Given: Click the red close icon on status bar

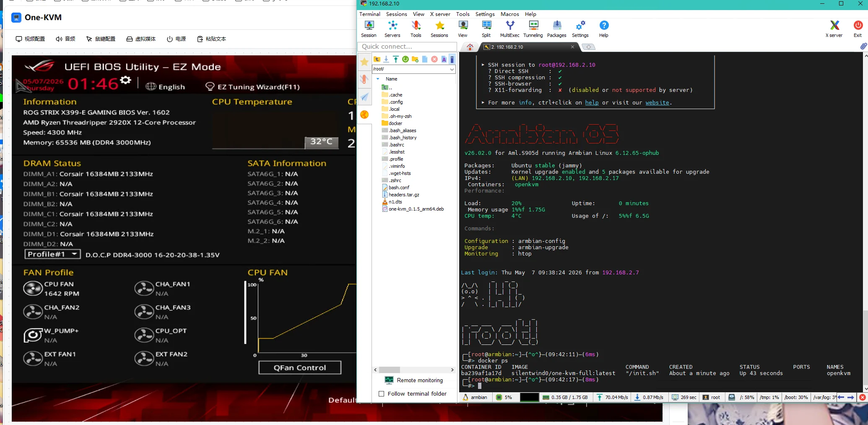Looking at the screenshot, I should pyautogui.click(x=863, y=397).
